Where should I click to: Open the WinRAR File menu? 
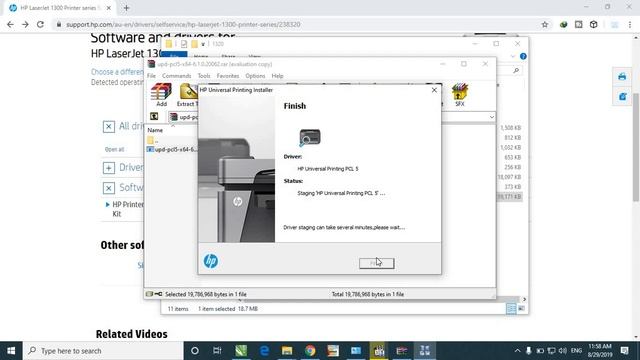click(x=151, y=76)
